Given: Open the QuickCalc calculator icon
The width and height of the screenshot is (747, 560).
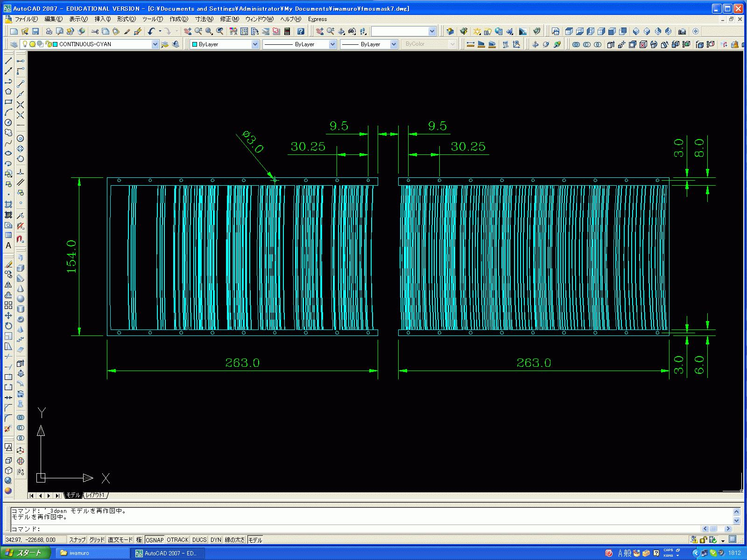Looking at the screenshot, I should tap(287, 31).
